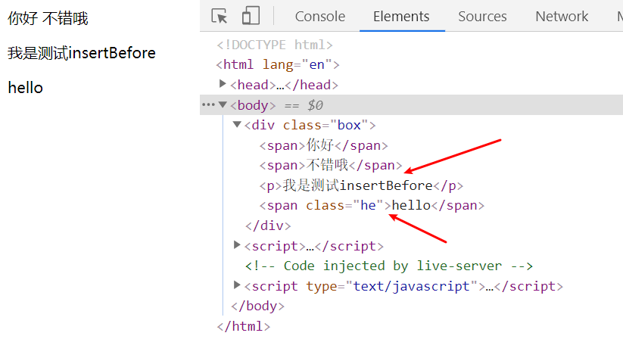
Task: Activate the inspect element picker icon
Action: click(220, 16)
